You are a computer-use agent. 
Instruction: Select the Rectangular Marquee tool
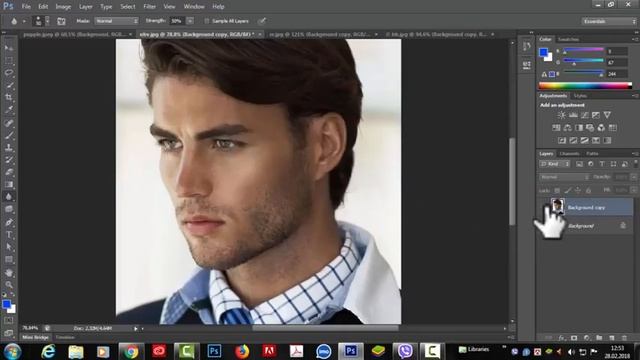coord(9,60)
